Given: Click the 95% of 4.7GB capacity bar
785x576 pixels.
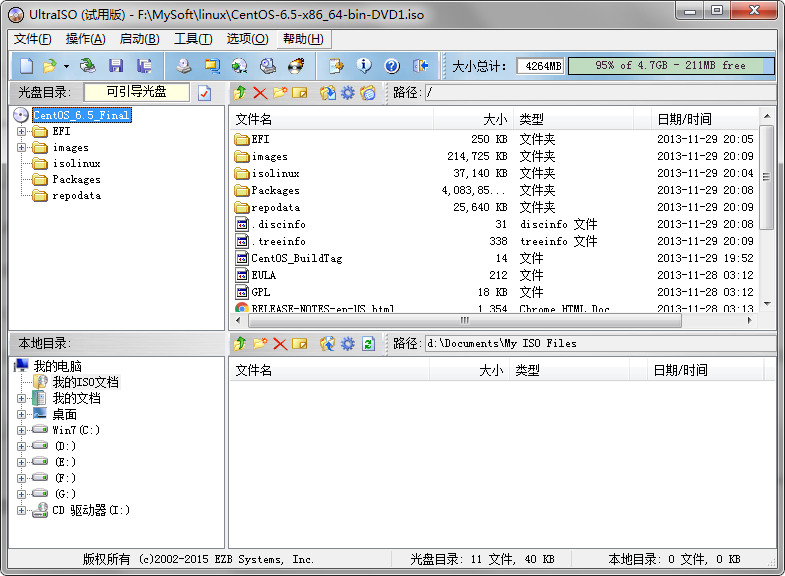Looking at the screenshot, I should click(x=671, y=66).
